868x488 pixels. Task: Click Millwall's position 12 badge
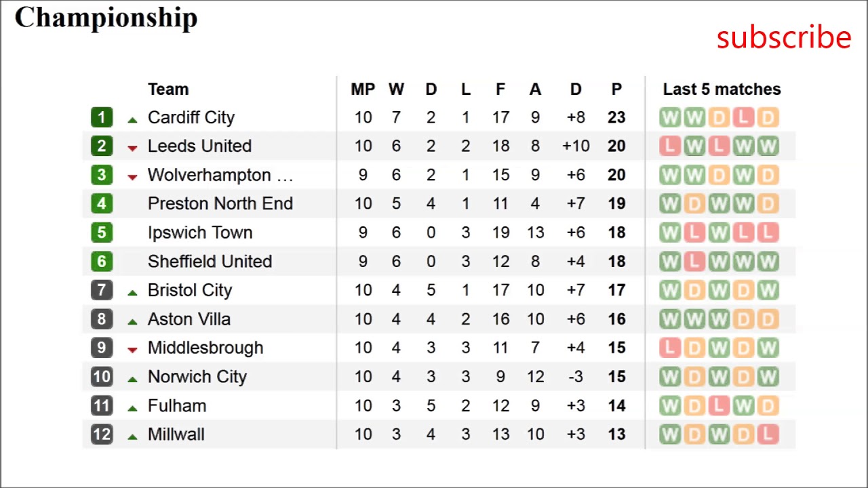[x=102, y=434]
